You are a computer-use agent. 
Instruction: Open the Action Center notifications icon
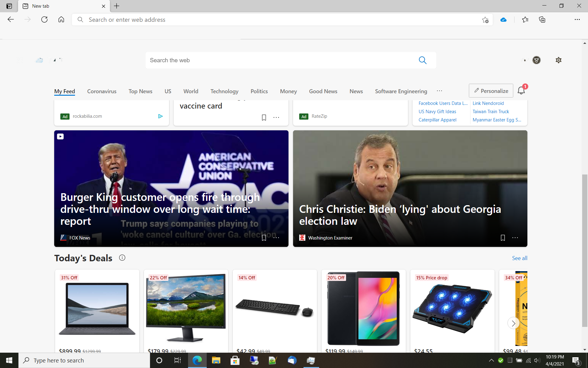coord(576,361)
